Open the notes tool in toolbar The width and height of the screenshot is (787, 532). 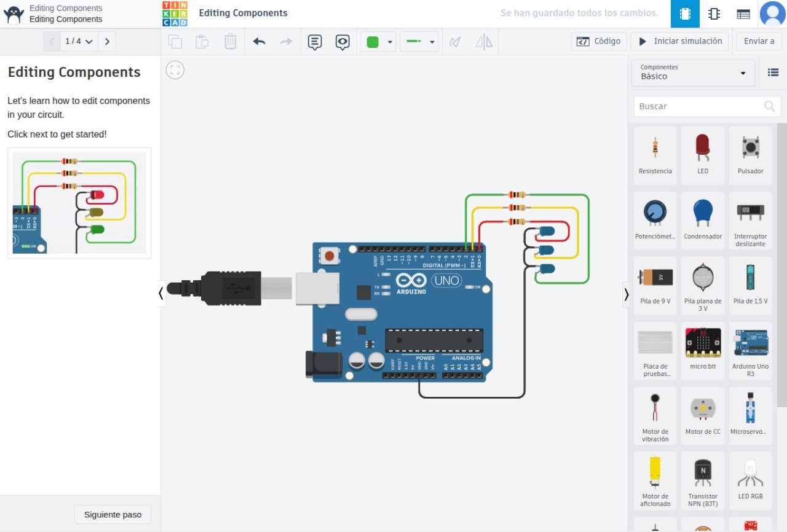315,42
